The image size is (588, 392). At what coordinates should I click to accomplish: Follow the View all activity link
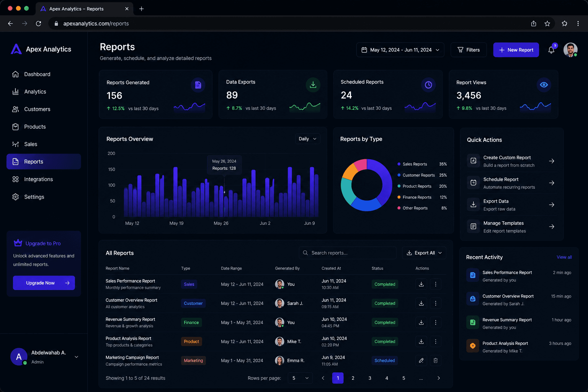pyautogui.click(x=564, y=257)
